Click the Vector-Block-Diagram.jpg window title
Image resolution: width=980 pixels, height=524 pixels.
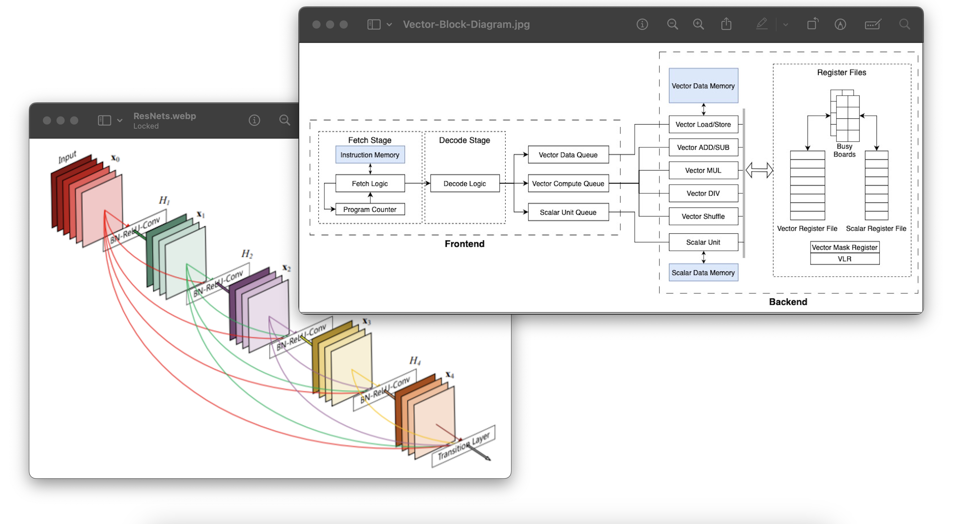click(x=466, y=25)
